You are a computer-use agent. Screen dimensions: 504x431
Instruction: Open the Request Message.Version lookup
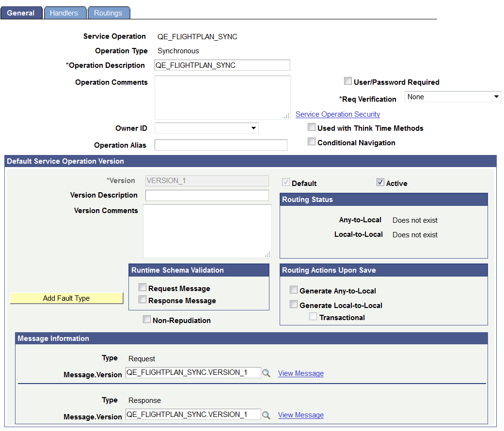tap(266, 373)
